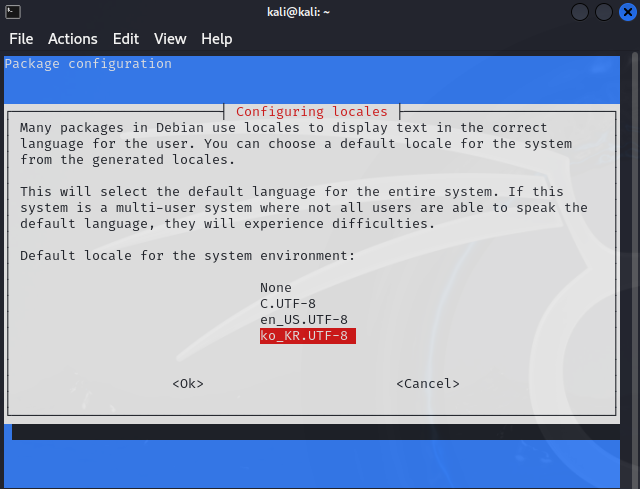Select the None locale option
Screen dimensions: 640x489
point(276,288)
